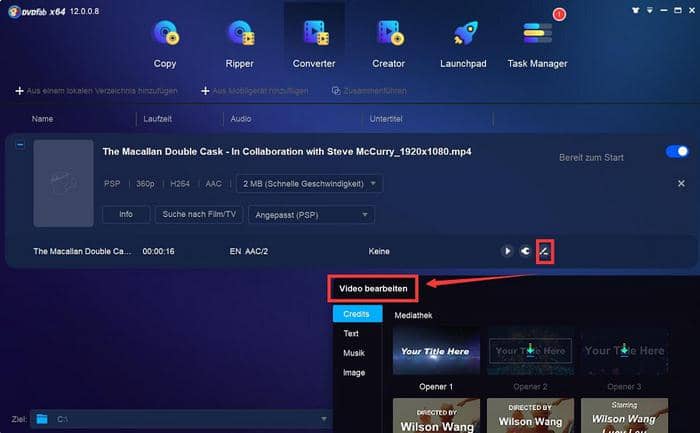The width and height of the screenshot is (700, 433).
Task: Click the Video bearbeiten label
Action: 373,288
